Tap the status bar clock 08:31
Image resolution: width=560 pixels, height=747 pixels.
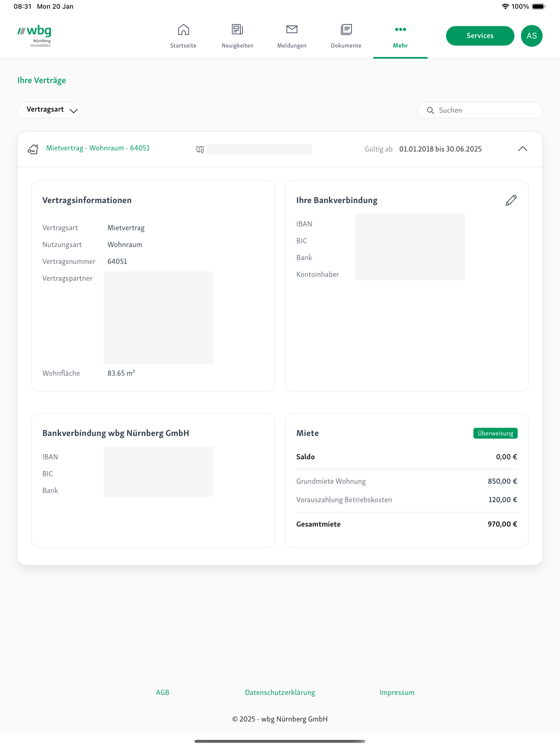pyautogui.click(x=23, y=7)
